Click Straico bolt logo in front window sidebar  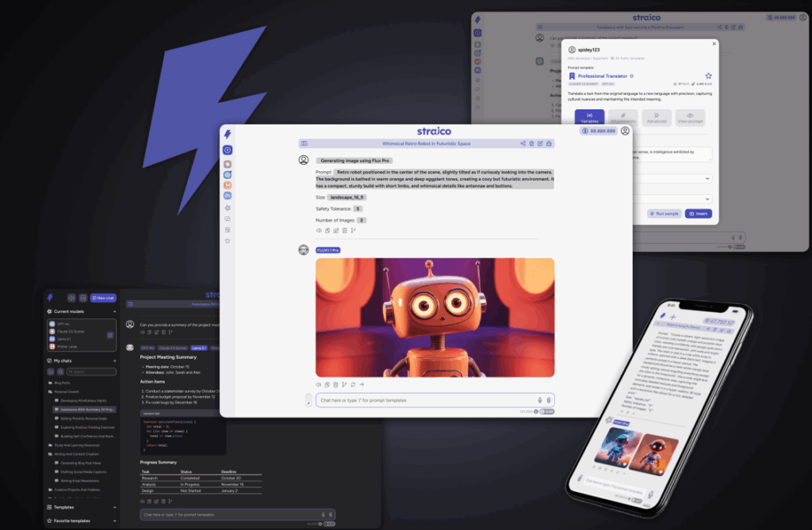pos(228,134)
